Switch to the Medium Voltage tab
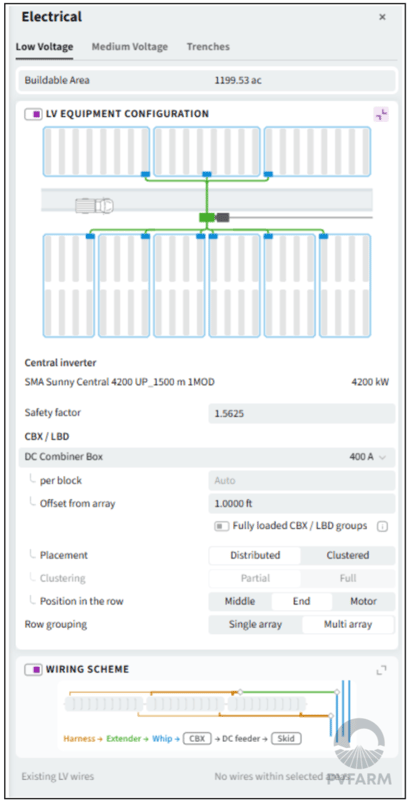410x804 pixels. point(130,47)
